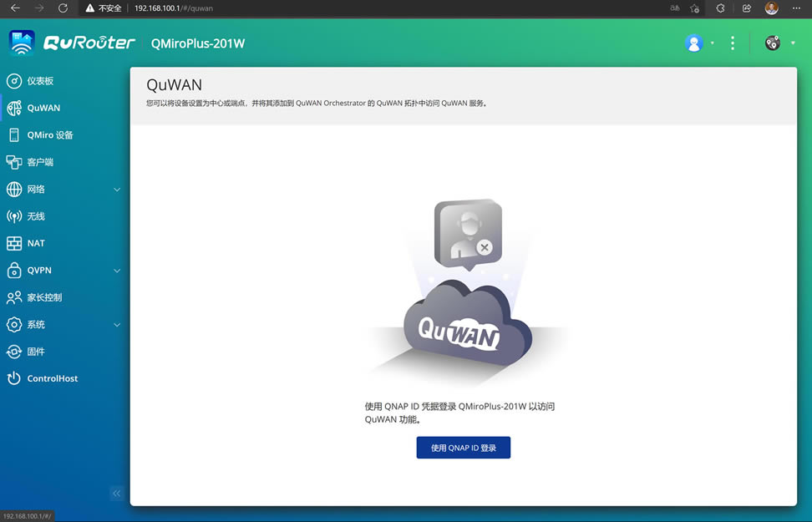812x522 pixels.
Task: Open the 客户端 menu entry
Action: [x=40, y=162]
